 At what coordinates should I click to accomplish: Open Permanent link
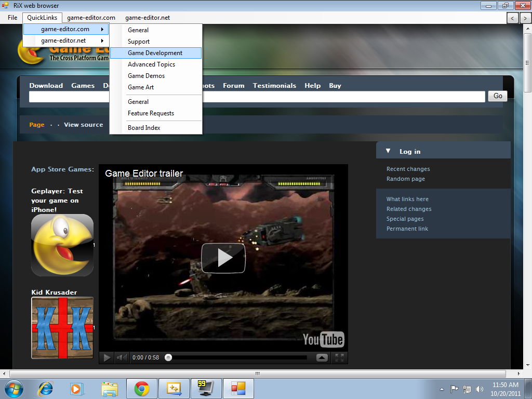click(407, 229)
